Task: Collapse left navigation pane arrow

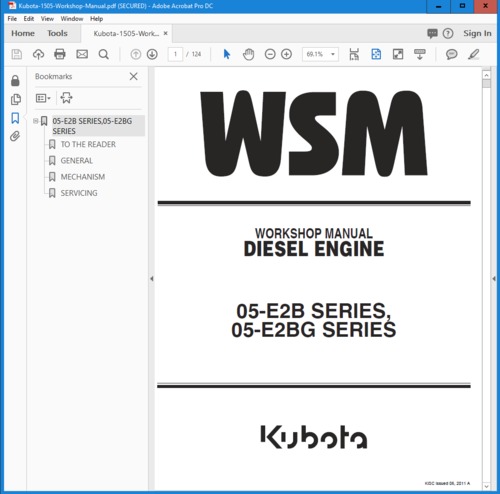Action: point(152,279)
